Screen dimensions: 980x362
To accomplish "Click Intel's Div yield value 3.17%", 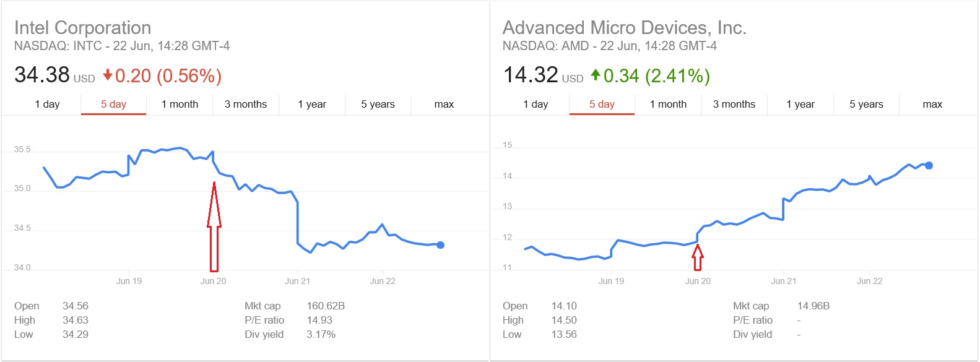I will coord(321,334).
